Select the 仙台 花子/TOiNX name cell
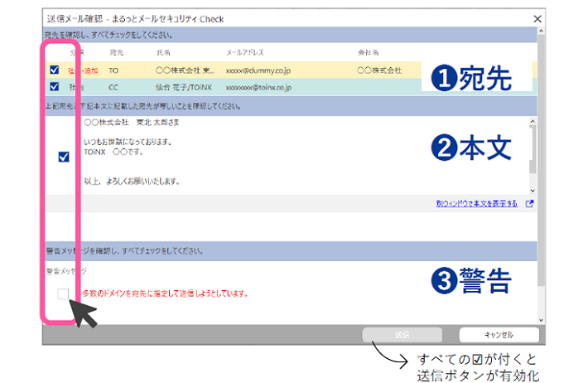 [183, 86]
